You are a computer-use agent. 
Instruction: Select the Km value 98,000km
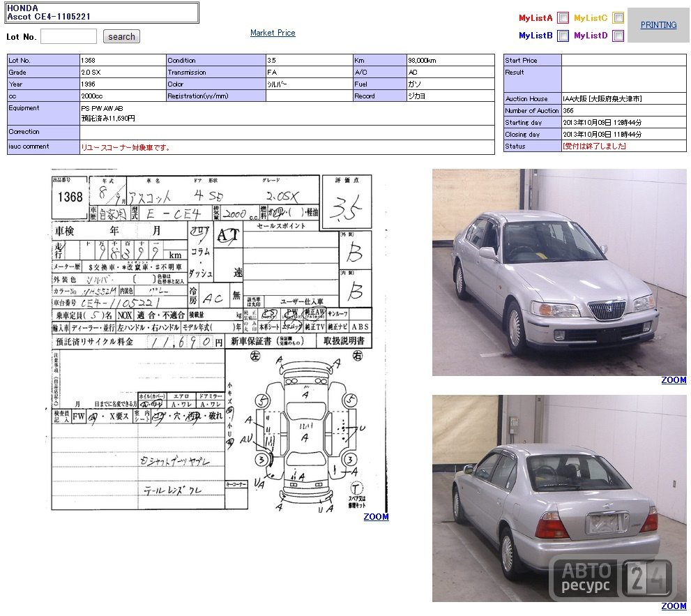pos(422,61)
